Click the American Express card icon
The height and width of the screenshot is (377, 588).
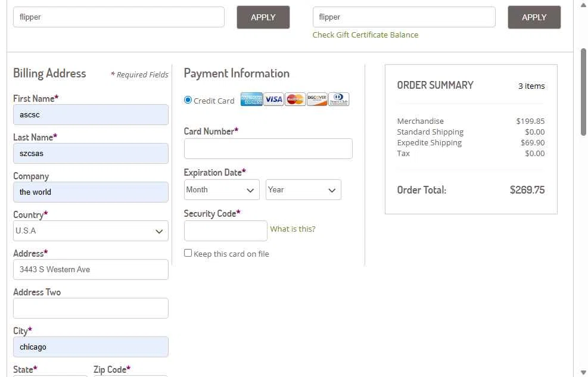coord(251,99)
